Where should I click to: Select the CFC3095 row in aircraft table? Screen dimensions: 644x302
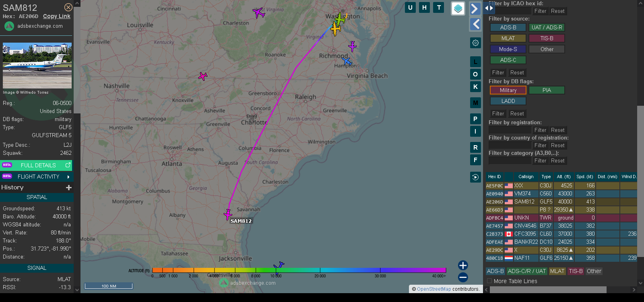tap(561, 234)
